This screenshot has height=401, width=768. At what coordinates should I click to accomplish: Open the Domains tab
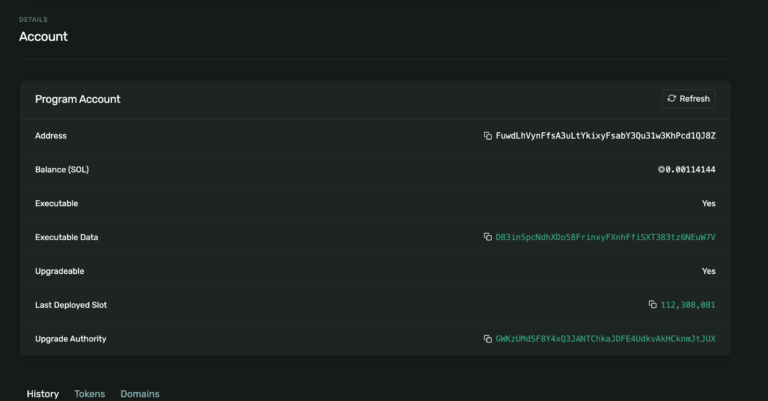(x=139, y=394)
